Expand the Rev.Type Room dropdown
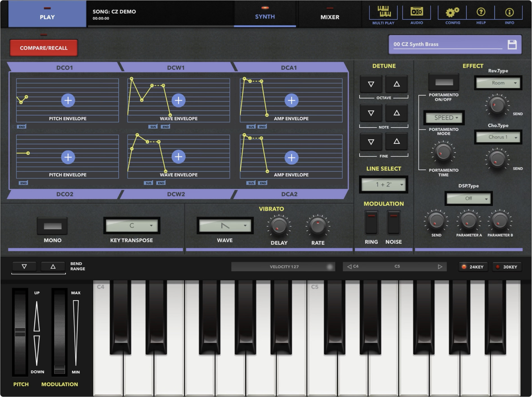The height and width of the screenshot is (397, 532). [x=498, y=83]
